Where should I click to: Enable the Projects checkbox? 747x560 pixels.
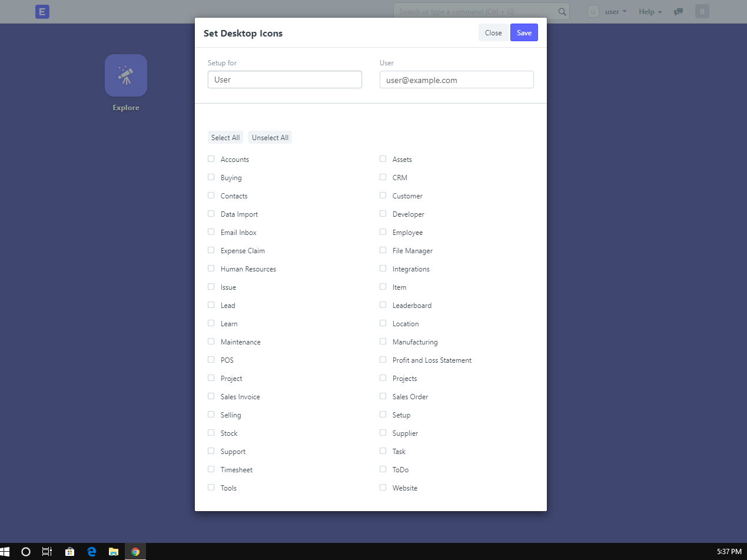[x=383, y=378]
